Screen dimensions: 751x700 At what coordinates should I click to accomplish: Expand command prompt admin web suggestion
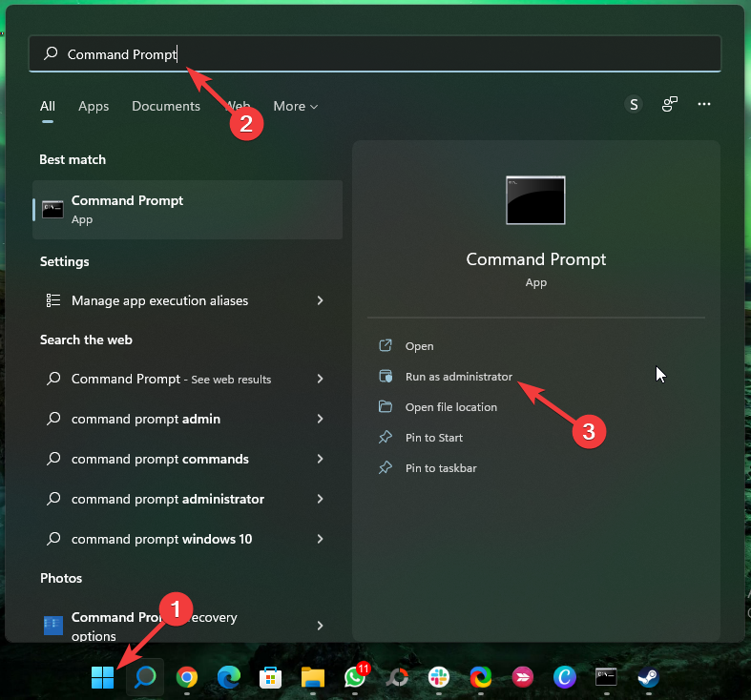[320, 419]
